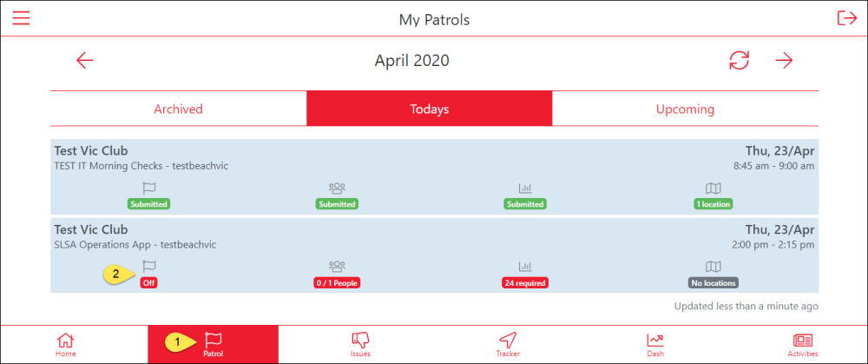Switch to the Archived tab
This screenshot has height=364, width=868.
pyautogui.click(x=178, y=109)
